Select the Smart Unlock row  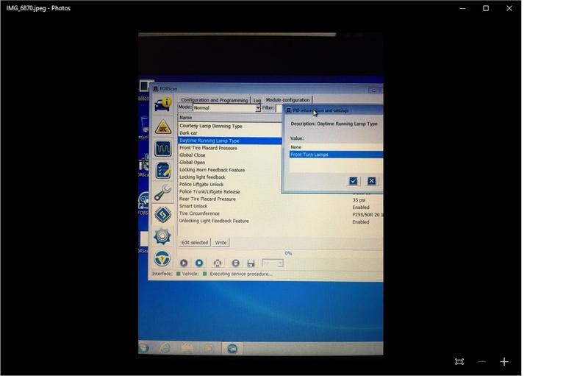[229, 206]
